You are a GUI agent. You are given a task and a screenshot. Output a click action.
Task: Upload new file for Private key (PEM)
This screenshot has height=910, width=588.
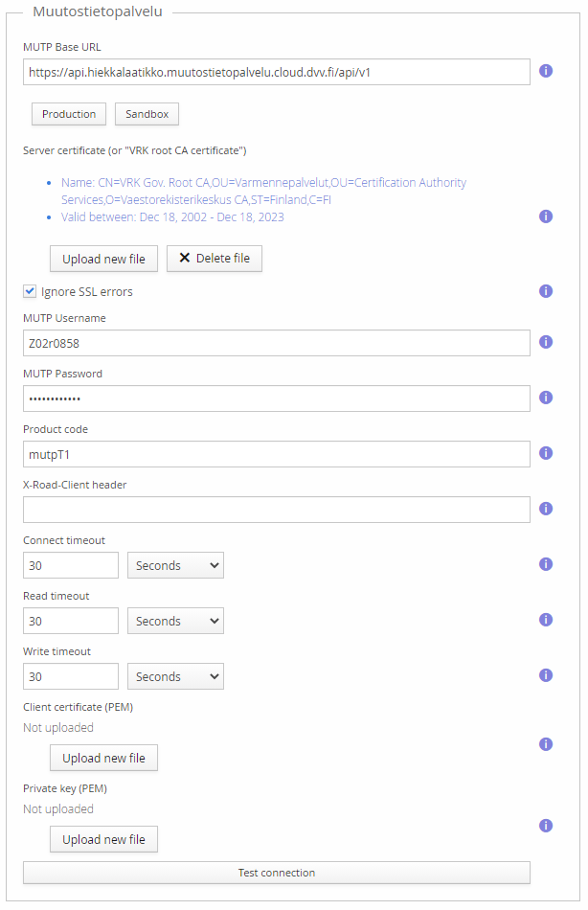coord(103,839)
